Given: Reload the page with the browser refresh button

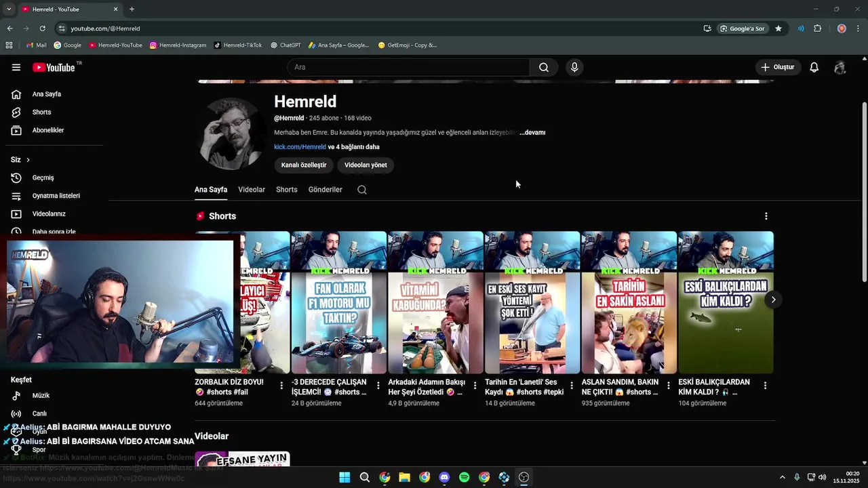Looking at the screenshot, I should pyautogui.click(x=42, y=28).
